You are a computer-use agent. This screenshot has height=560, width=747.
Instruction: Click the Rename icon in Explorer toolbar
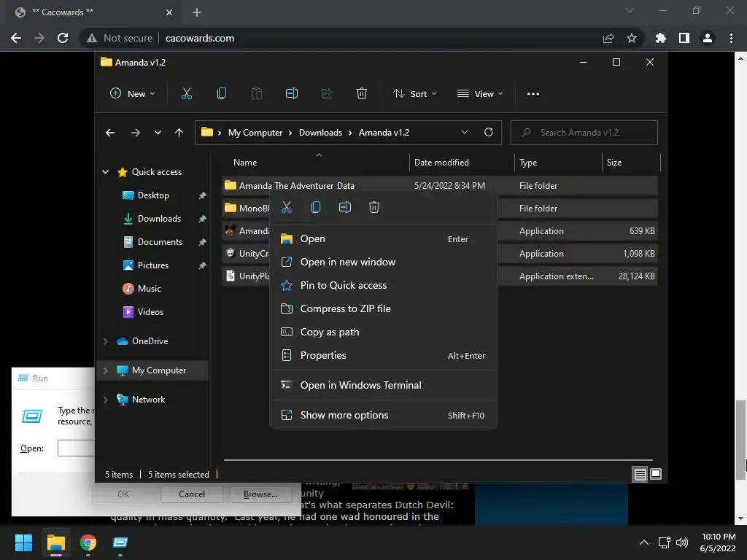(x=292, y=94)
